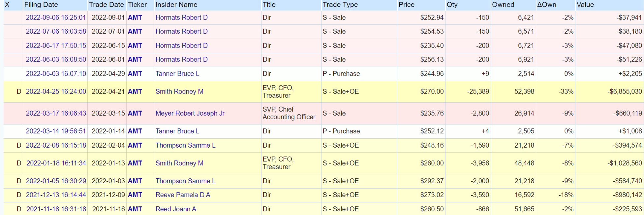Screen dimensions: 644x215
Task: Open the 2021-12-13 16:14:44 filing link
Action: [56, 195]
